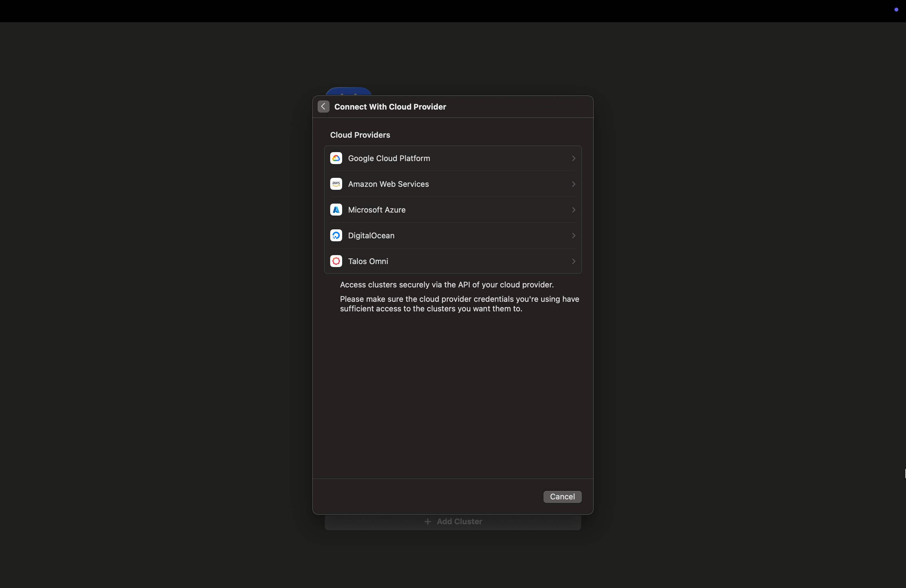Click the Connect With Cloud Provider title
This screenshot has height=588, width=906.
click(390, 107)
